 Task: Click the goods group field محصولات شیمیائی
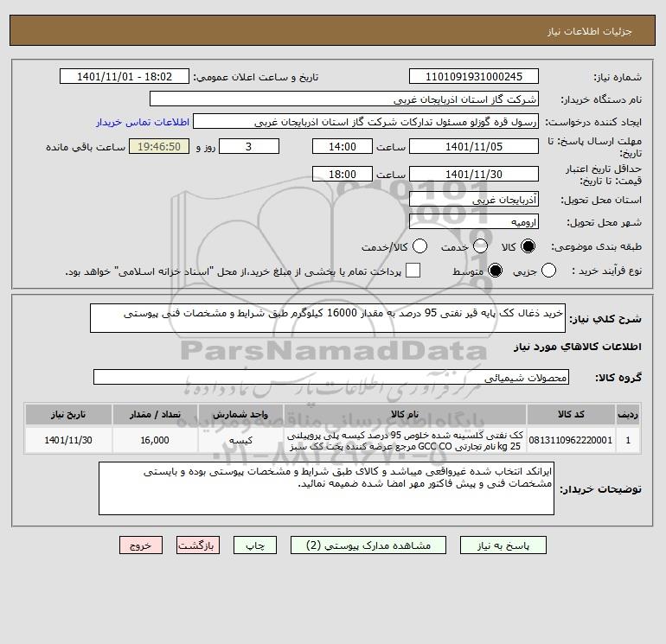tap(331, 377)
